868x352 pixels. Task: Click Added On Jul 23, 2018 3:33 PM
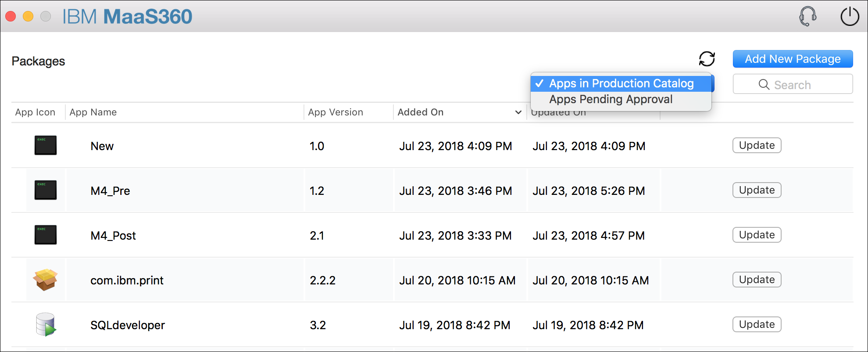[455, 236]
